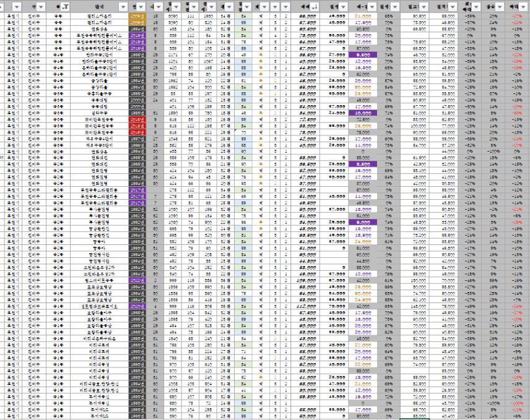Select the first red year cell
Screen dimensions: 530x420
[x=137, y=122]
